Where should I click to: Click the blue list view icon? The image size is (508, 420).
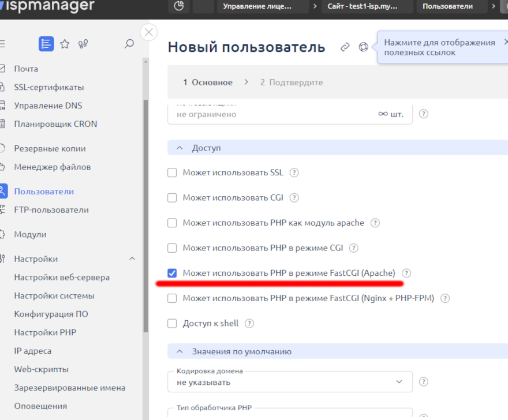(x=46, y=43)
